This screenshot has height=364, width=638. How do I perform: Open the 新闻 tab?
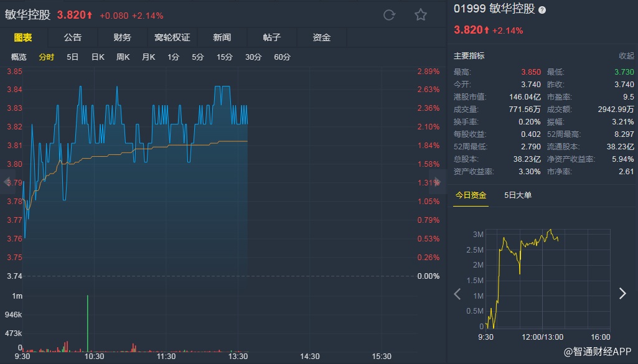point(222,37)
